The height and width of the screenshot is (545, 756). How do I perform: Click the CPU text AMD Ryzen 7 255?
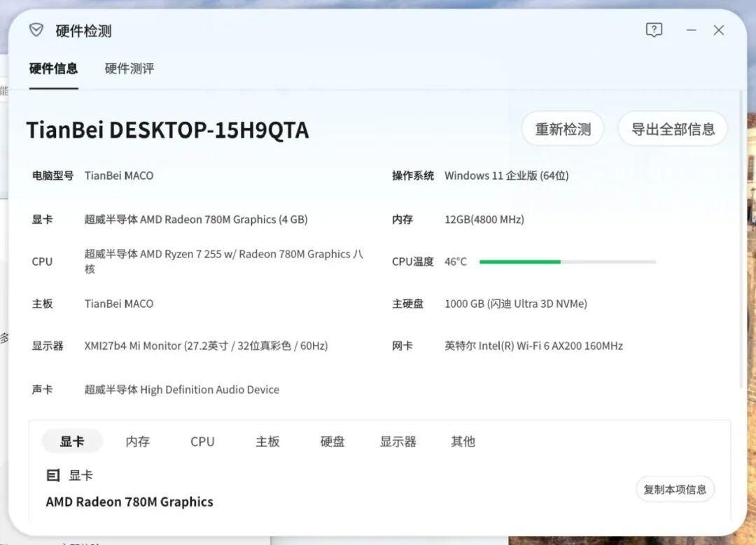pyautogui.click(x=181, y=255)
